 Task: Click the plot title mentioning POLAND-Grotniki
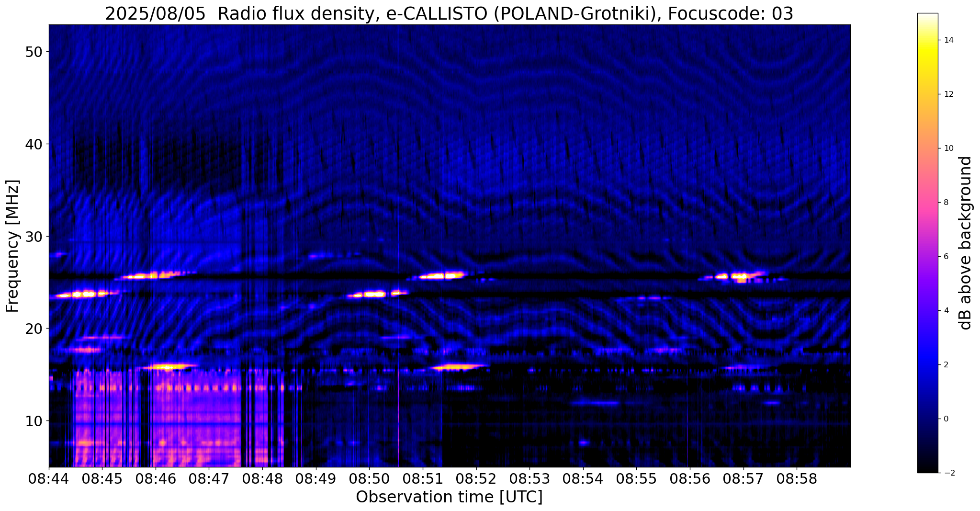449,13
